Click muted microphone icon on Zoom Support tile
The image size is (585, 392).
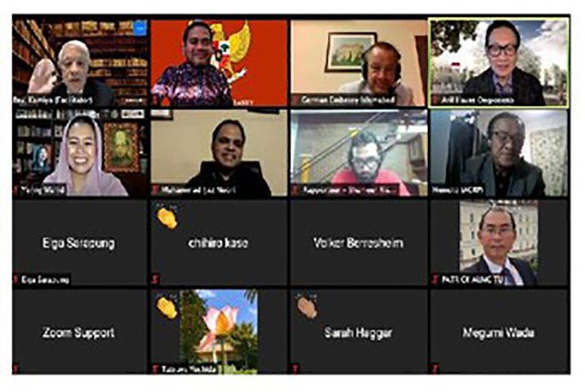(x=15, y=369)
